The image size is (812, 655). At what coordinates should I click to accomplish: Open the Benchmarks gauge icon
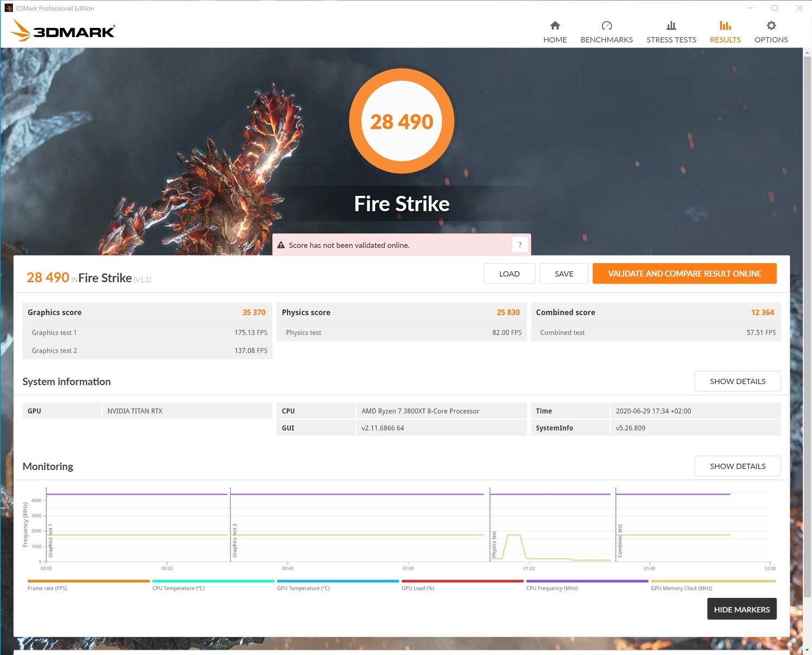pos(607,26)
